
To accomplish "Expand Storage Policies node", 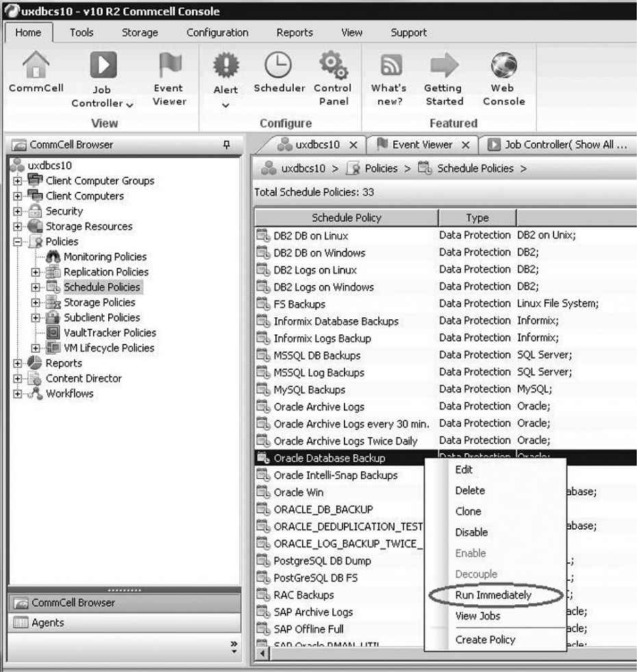I will 36,303.
